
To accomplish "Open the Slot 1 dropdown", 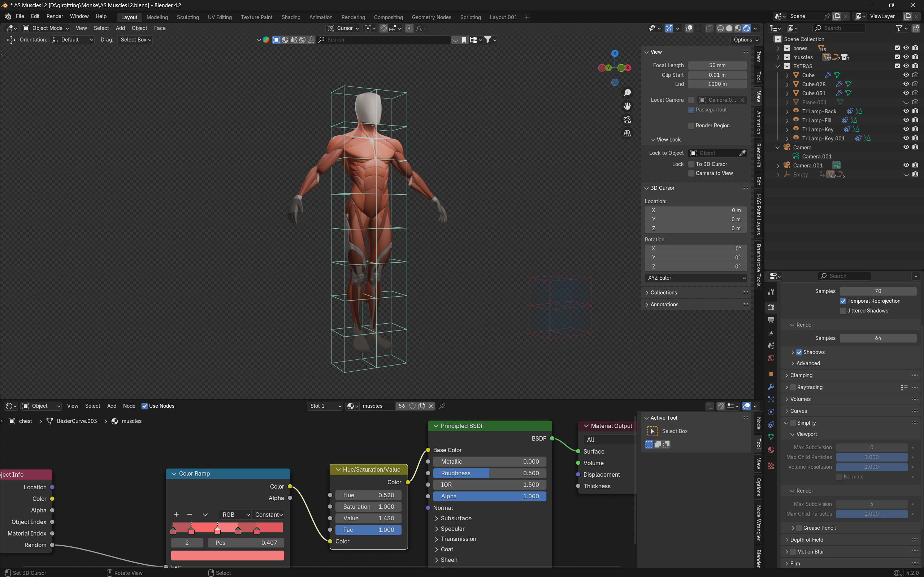I will (x=325, y=406).
